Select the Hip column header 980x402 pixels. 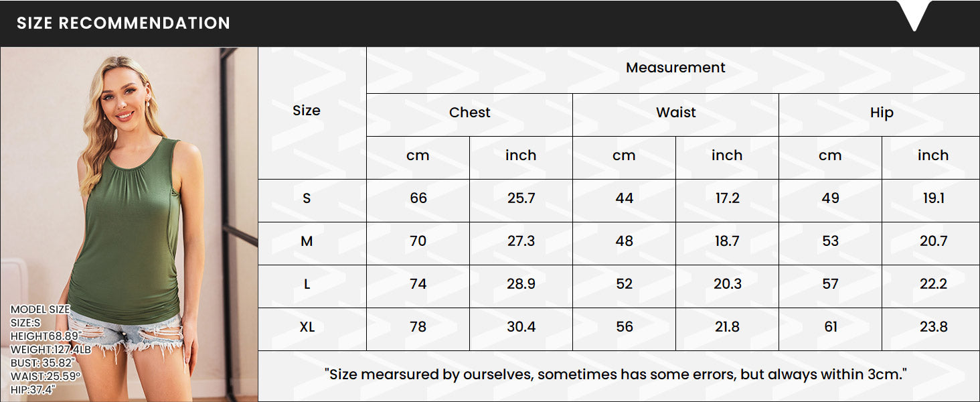[881, 113]
